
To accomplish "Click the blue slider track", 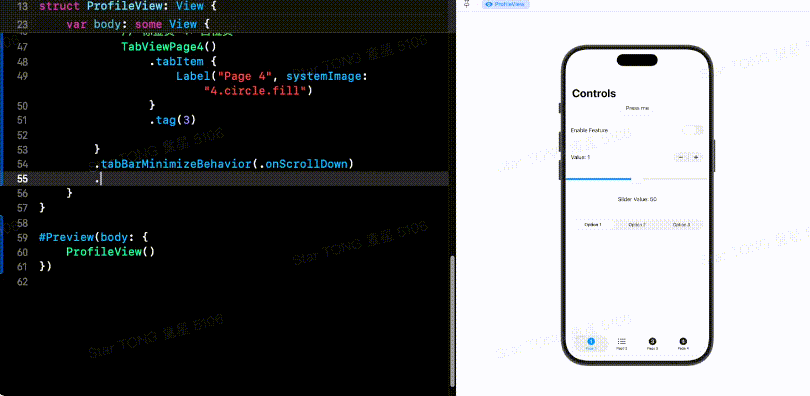I will click(598, 179).
